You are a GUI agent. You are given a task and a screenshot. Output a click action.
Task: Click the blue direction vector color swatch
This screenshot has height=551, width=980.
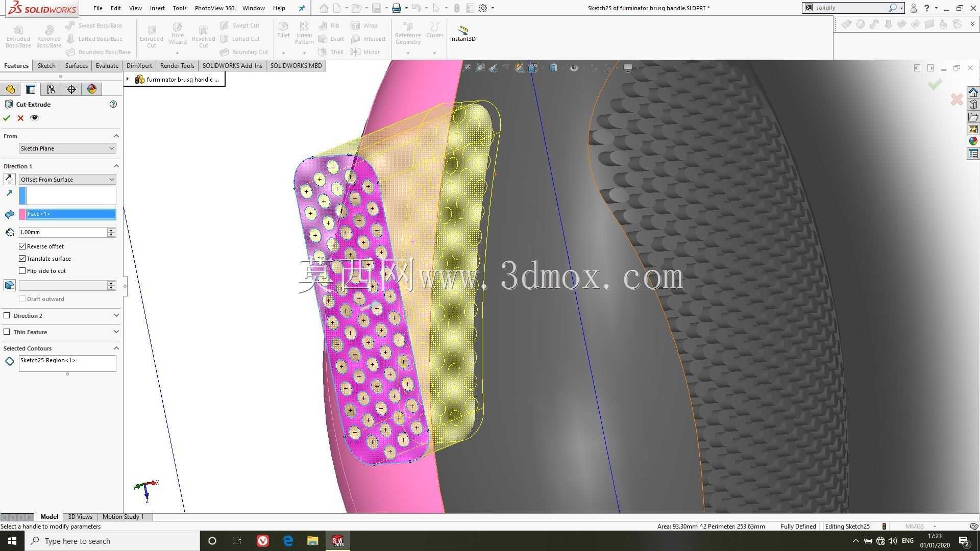click(22, 196)
